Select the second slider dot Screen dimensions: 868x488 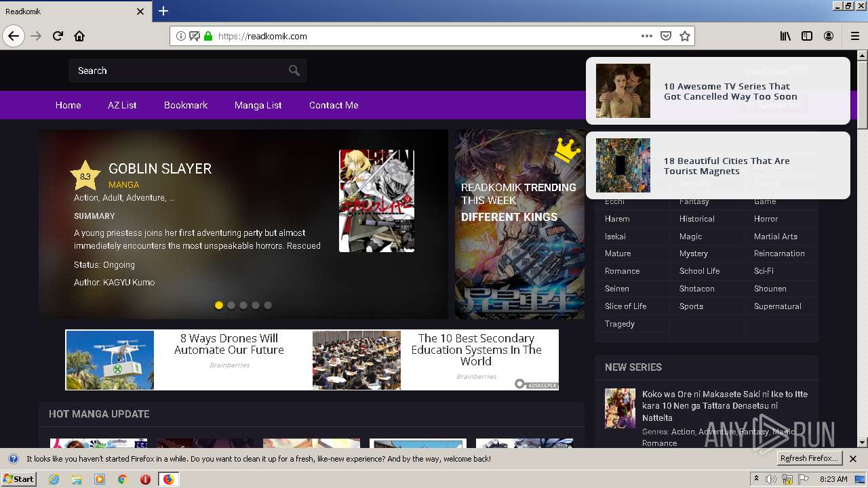(231, 305)
